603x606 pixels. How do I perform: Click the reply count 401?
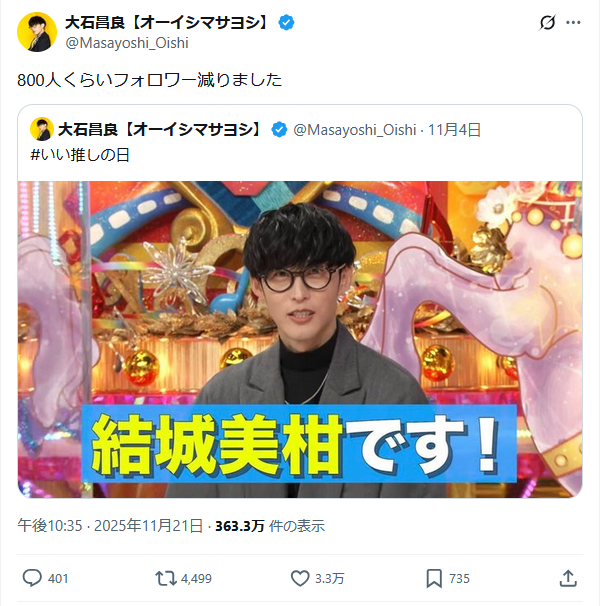58,579
